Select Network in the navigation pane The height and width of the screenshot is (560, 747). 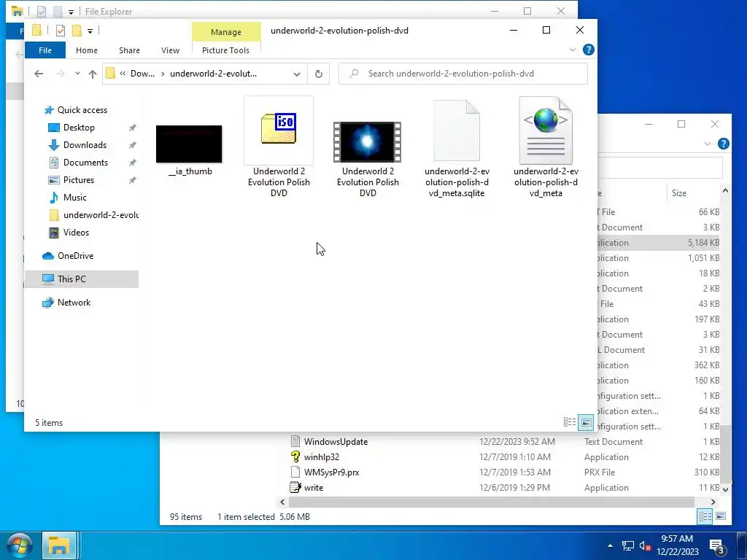pyautogui.click(x=74, y=303)
